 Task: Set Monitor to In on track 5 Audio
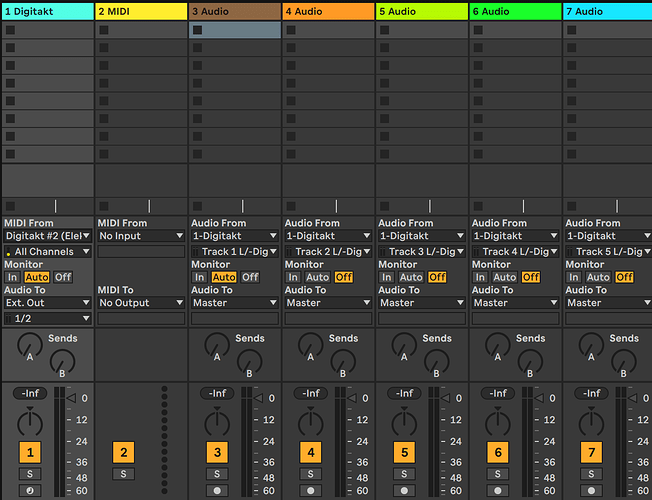click(x=387, y=277)
